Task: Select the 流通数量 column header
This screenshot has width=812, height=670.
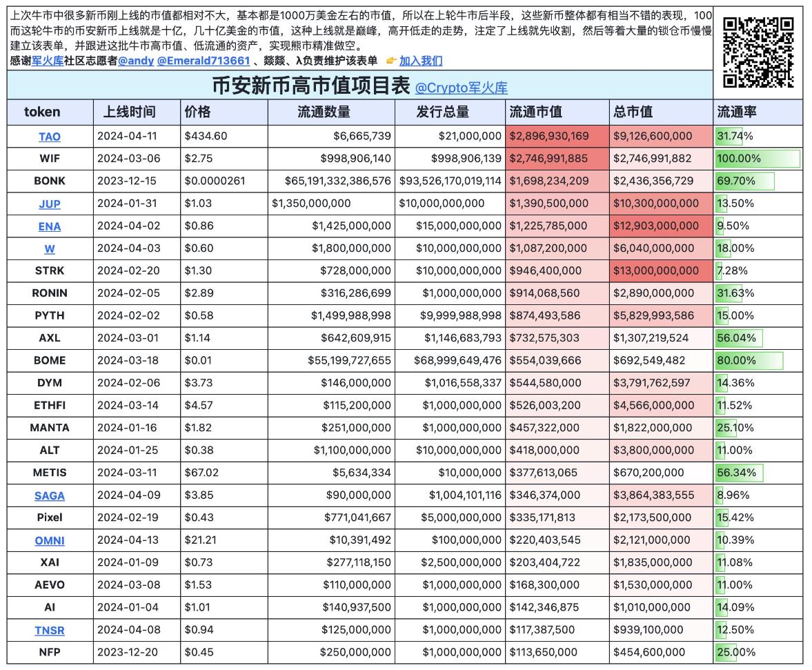Action: point(331,112)
